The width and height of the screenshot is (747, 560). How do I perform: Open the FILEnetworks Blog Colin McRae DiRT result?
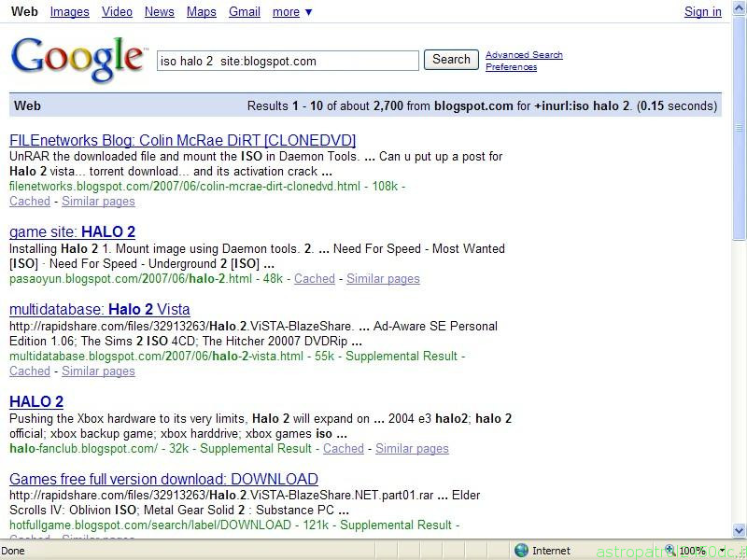182,140
